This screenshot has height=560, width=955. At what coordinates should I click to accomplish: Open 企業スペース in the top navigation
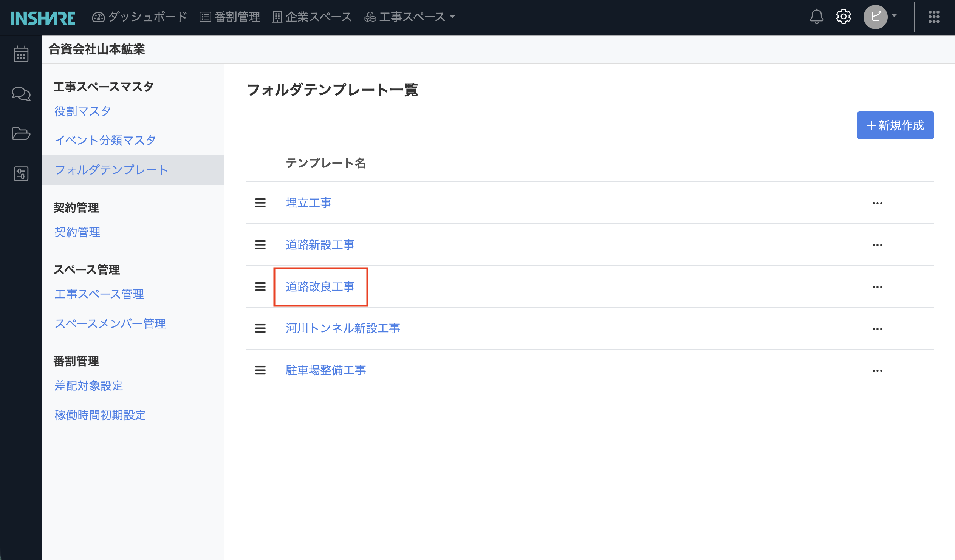pyautogui.click(x=312, y=17)
